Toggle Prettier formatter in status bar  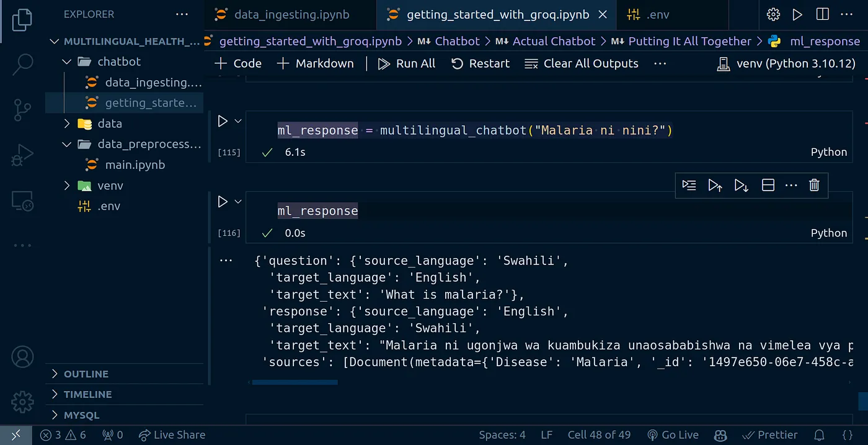coord(769,435)
